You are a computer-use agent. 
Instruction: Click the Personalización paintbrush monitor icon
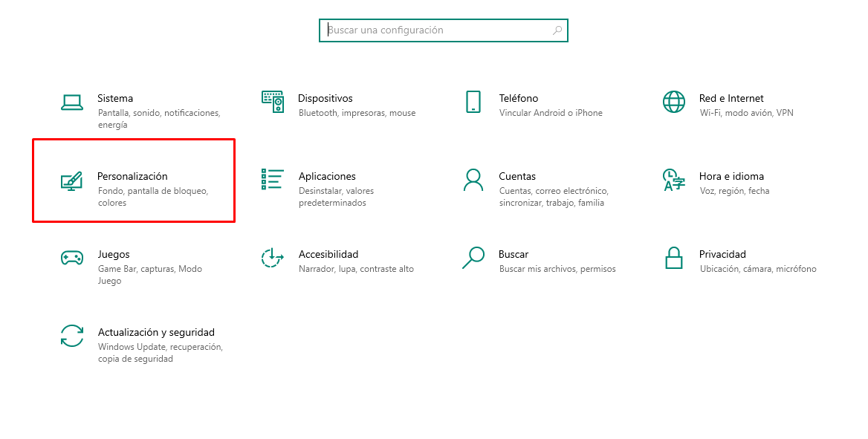point(71,181)
